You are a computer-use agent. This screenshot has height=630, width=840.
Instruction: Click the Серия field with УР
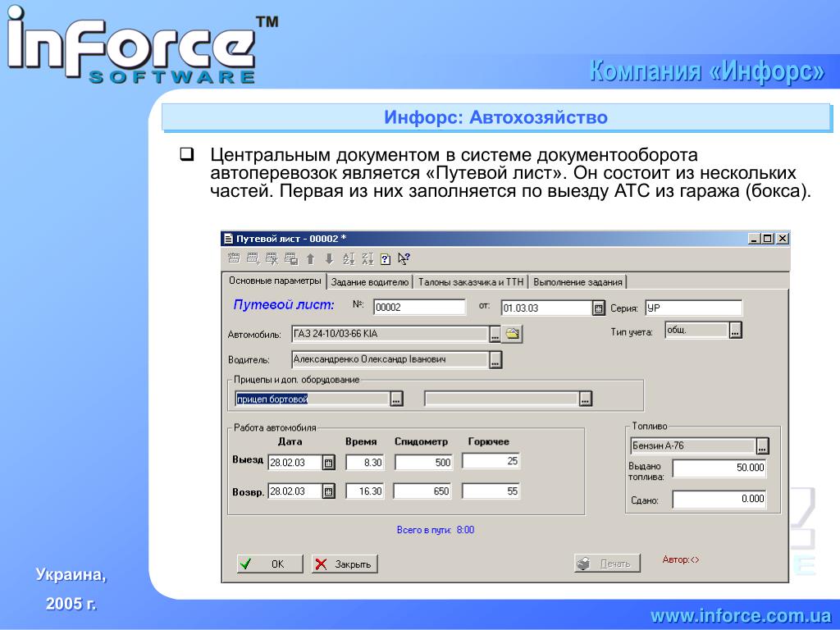click(x=693, y=308)
